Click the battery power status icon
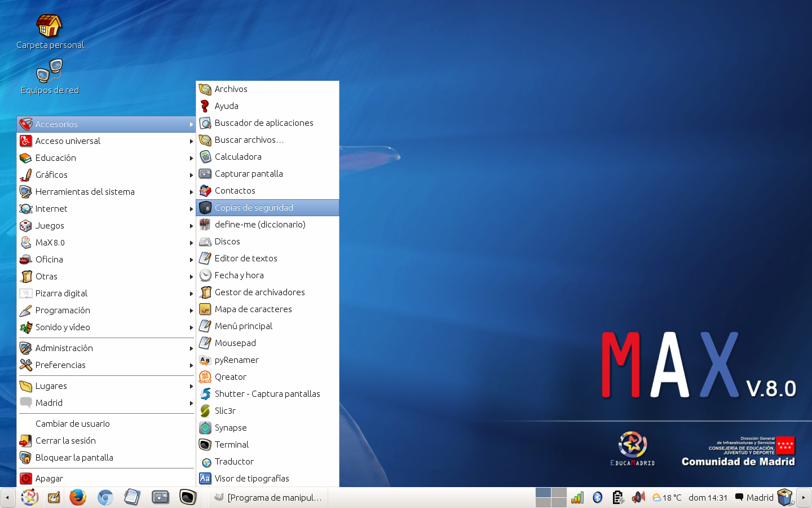Viewport: 812px width, 508px height. [x=618, y=497]
